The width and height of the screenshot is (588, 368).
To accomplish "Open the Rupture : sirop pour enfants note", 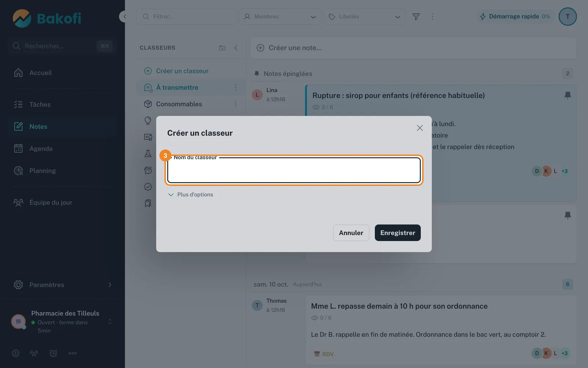I will [398, 96].
